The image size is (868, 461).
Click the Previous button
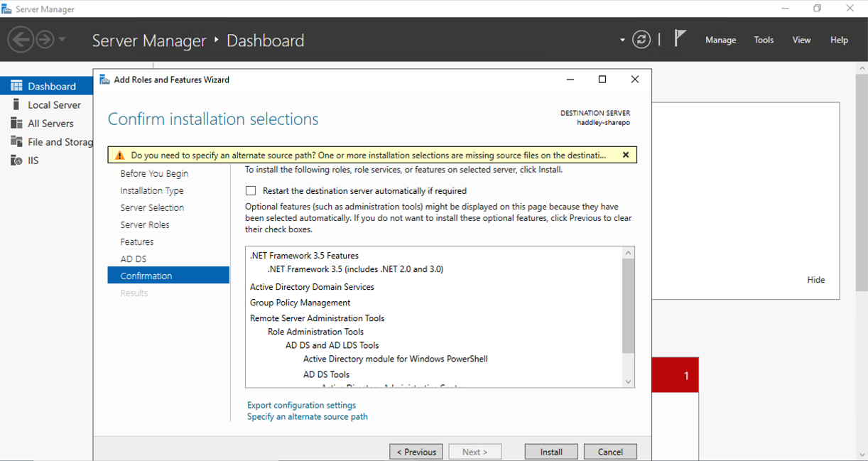416,452
